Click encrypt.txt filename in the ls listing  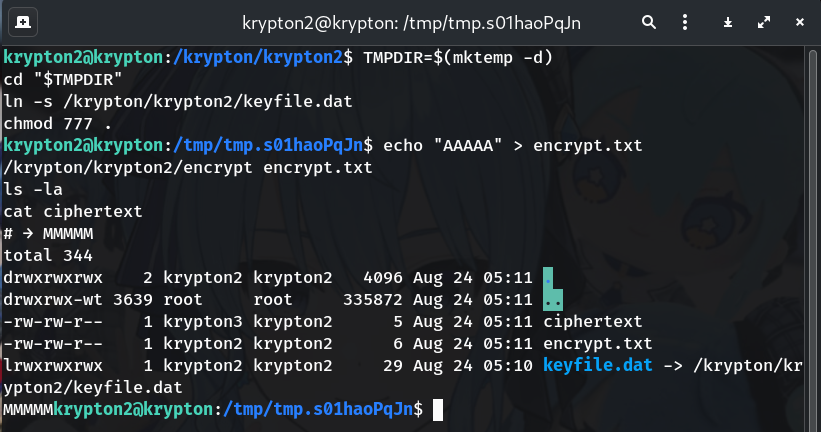point(592,343)
